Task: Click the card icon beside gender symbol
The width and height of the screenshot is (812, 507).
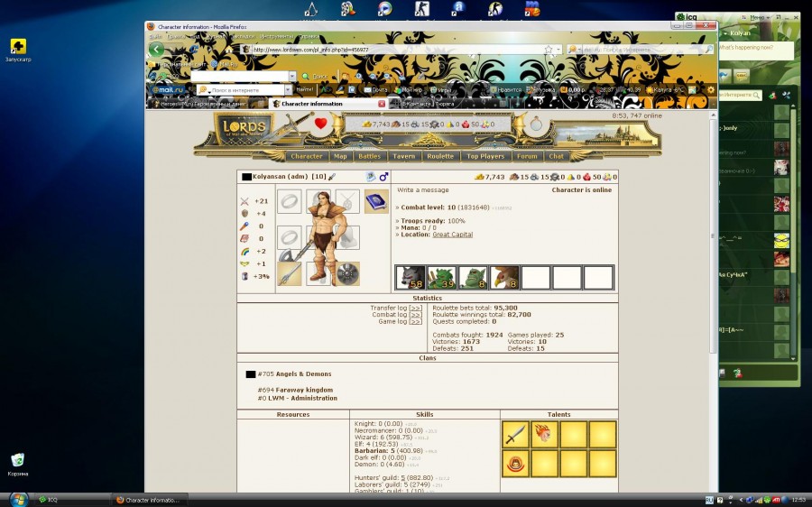Action: click(371, 177)
